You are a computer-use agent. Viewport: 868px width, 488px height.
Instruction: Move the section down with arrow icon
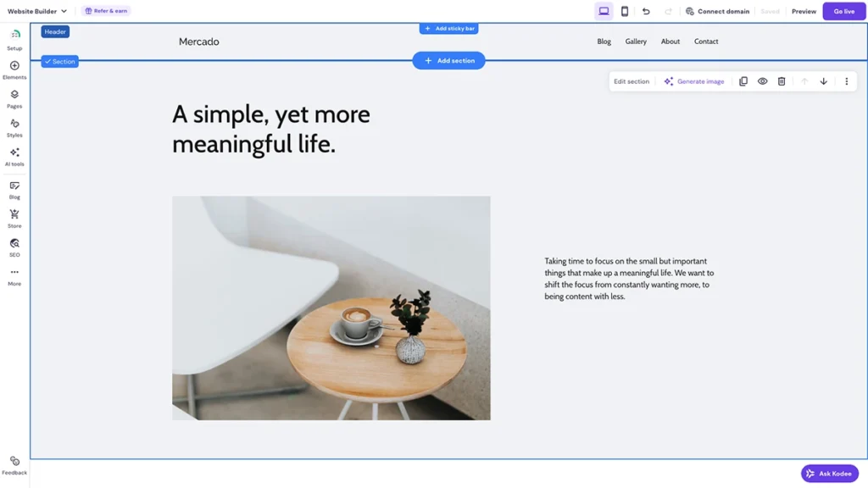[x=823, y=80]
